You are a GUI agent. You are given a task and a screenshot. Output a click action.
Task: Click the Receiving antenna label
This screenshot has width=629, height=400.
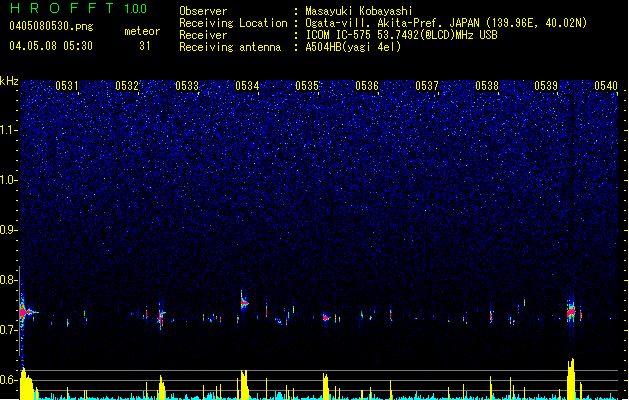230,47
